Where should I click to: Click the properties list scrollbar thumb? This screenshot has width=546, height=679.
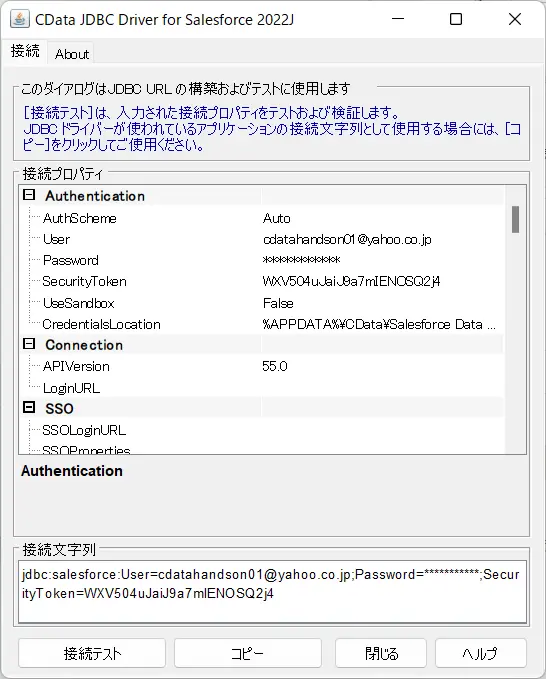tap(515, 220)
